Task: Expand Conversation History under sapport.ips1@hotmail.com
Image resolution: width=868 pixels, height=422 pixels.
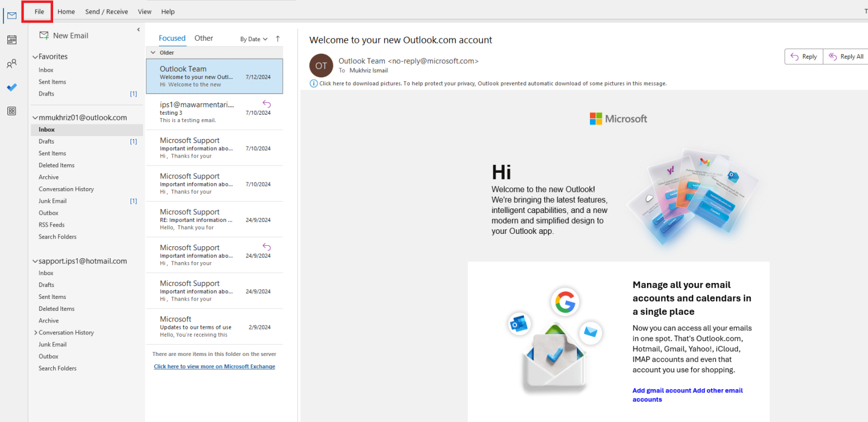Action: point(36,332)
